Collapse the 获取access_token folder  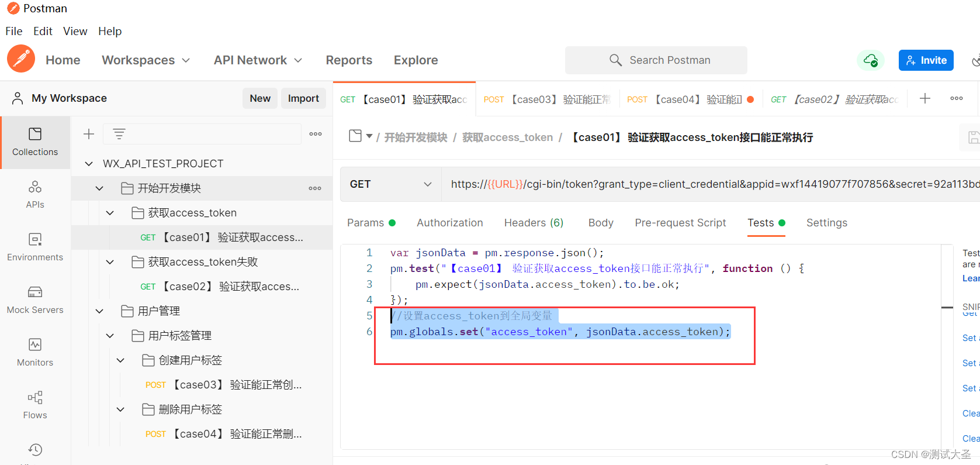(110, 213)
